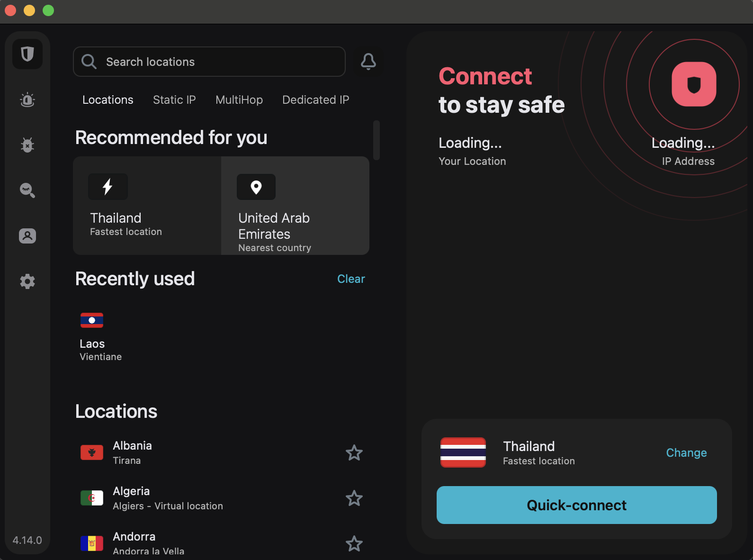Screen dimensions: 753x560
Task: Click the Search locations field
Action: 209,62
